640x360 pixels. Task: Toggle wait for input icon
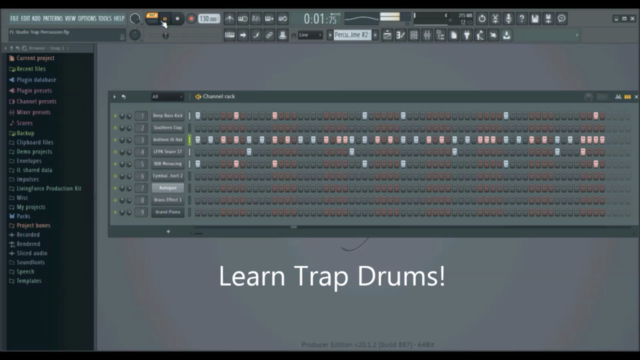click(243, 18)
